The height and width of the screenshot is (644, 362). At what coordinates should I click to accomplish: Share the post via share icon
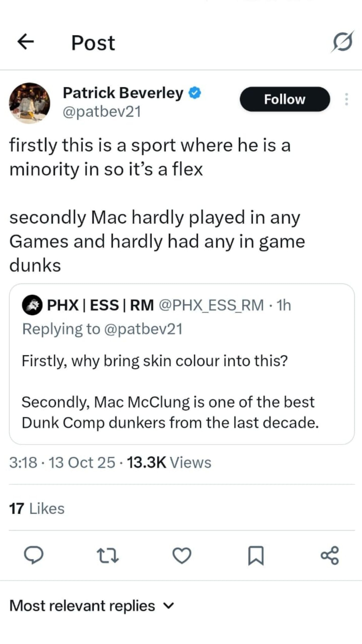(x=330, y=556)
